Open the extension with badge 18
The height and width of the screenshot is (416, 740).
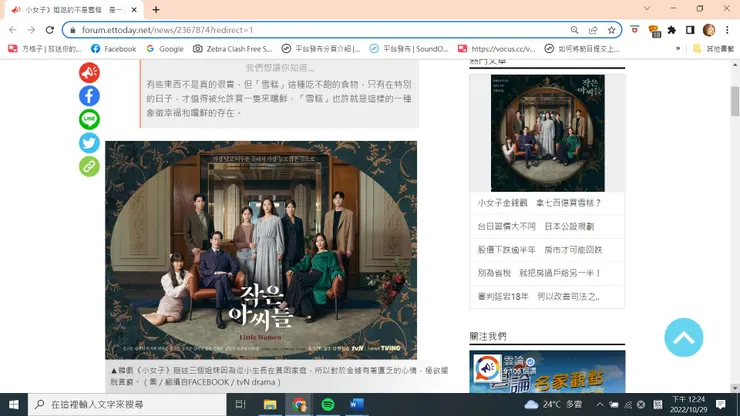coord(654,31)
